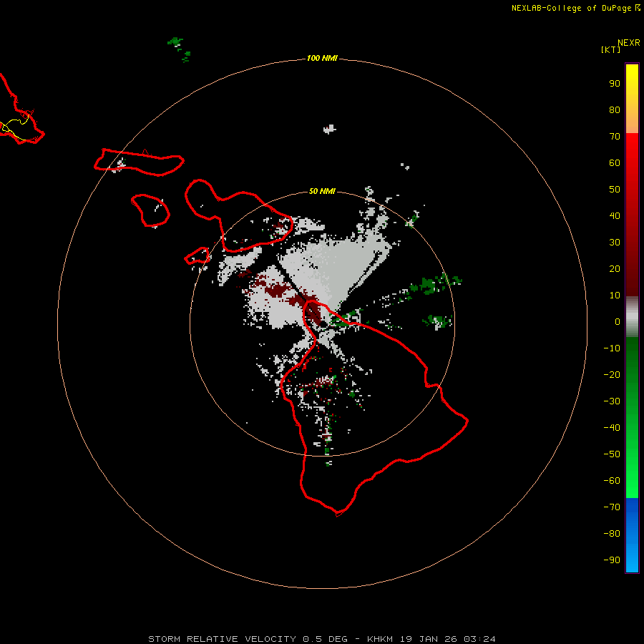Click the 20 value on color scale
The image size is (644, 644).
click(x=615, y=269)
